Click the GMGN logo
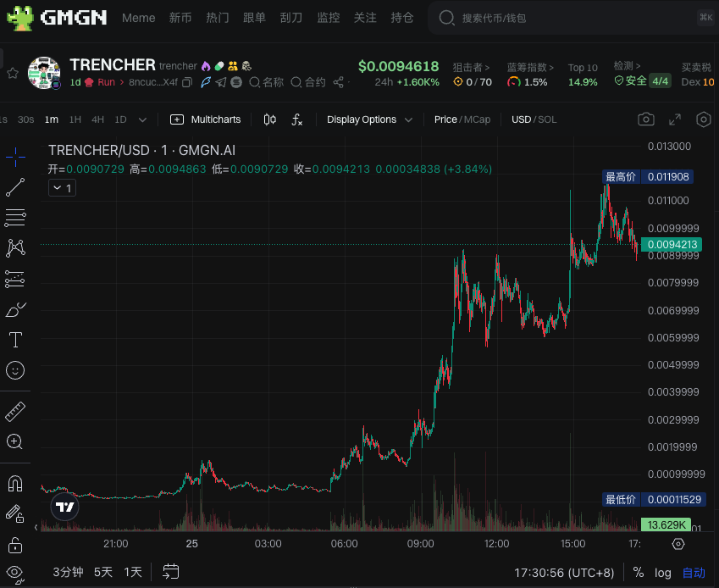This screenshot has width=719, height=588. coord(57,18)
